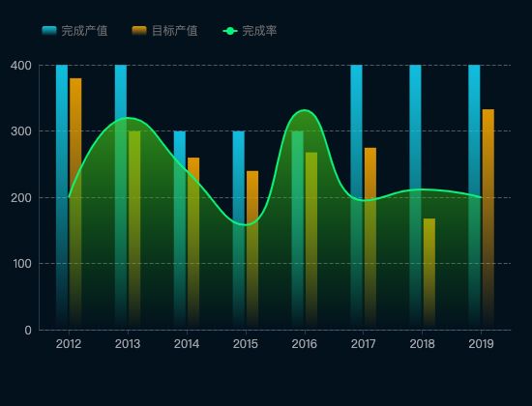Click the 300 y-axis label
Screen dimensions: 532x406
(21, 131)
